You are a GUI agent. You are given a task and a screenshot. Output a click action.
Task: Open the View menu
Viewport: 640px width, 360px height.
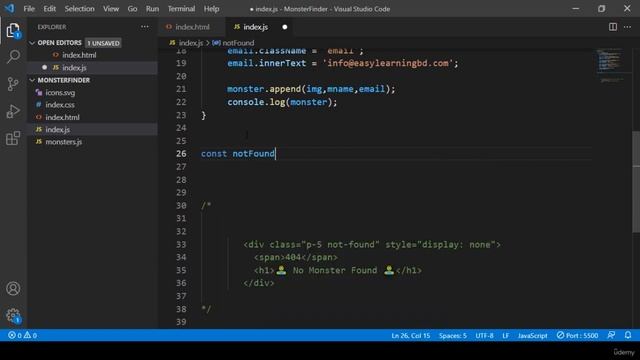[111, 9]
